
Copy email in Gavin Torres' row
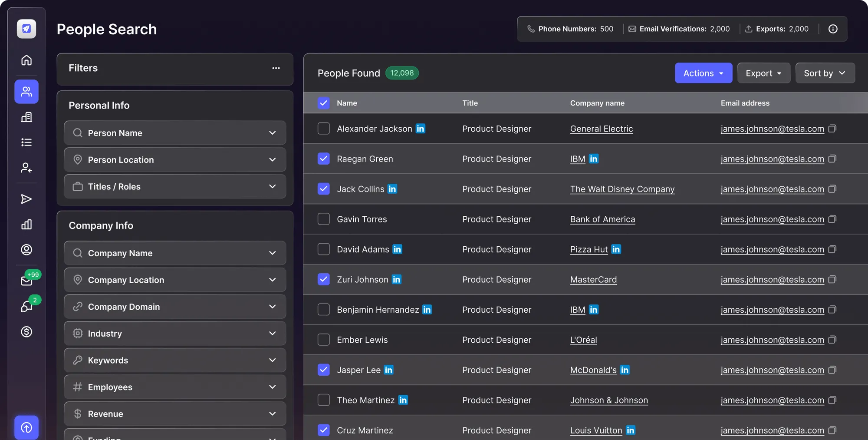(832, 219)
